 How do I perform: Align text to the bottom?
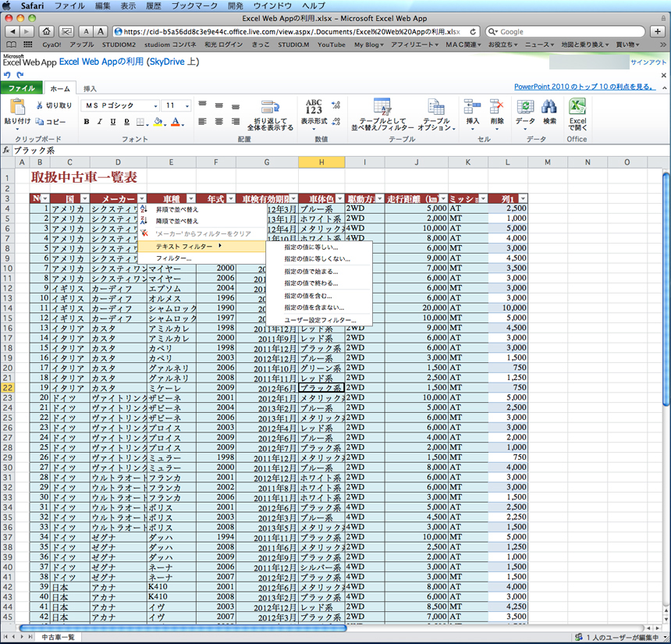point(236,107)
